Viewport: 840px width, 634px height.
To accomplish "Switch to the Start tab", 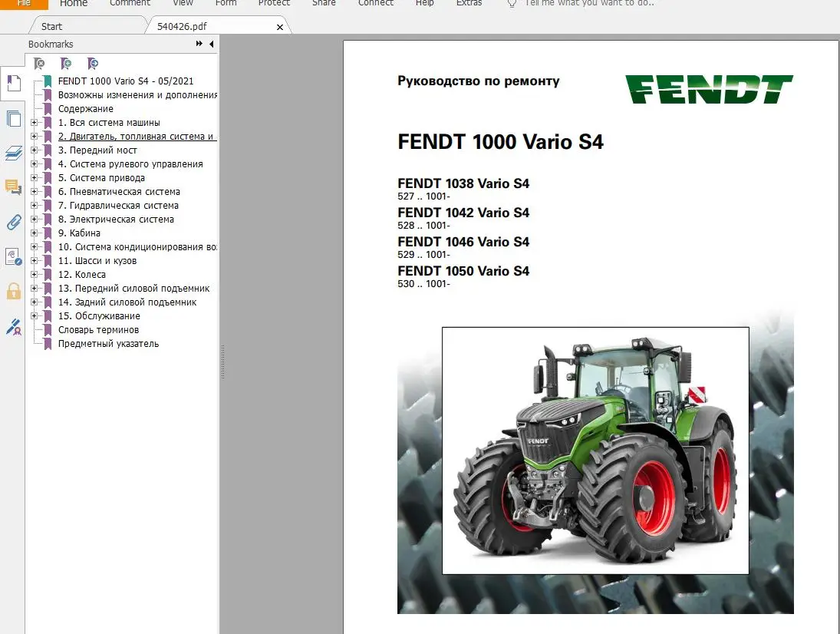I will point(51,25).
